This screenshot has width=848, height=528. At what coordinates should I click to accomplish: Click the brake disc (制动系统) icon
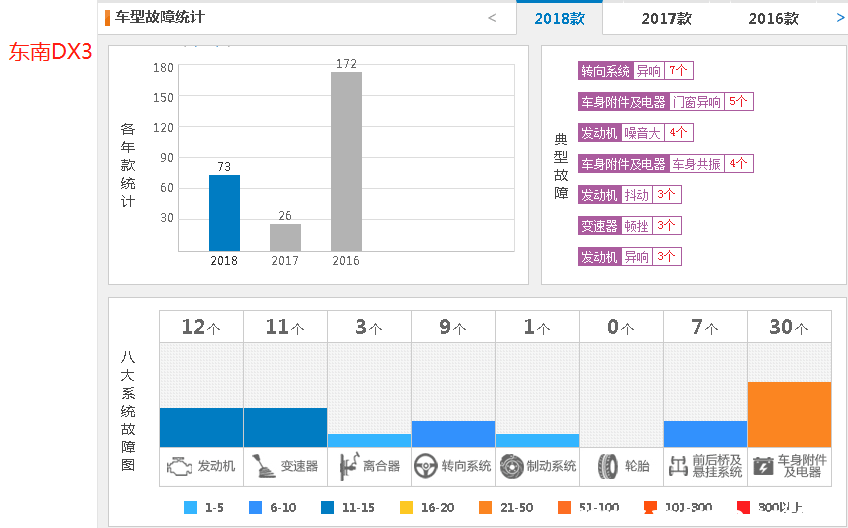511,466
